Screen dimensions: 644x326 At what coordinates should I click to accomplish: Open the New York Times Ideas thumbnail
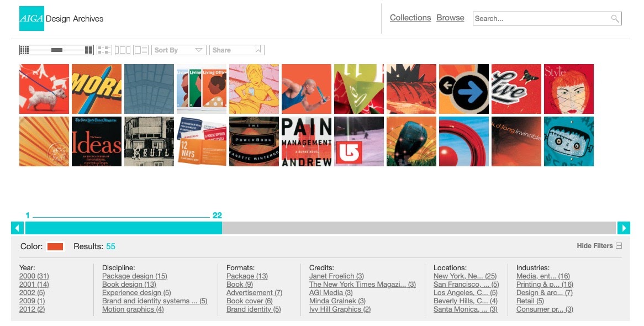click(97, 141)
